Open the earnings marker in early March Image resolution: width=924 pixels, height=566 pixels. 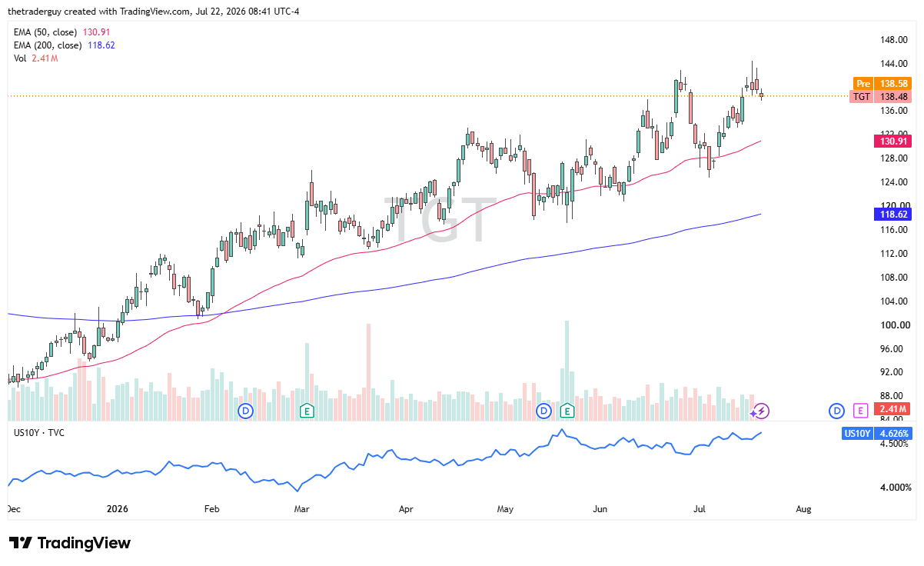(x=307, y=411)
